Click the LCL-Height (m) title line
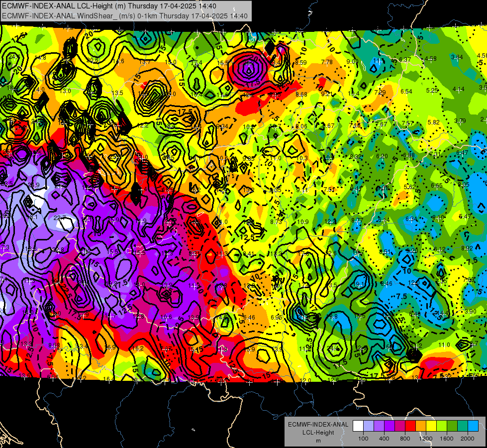The image size is (487, 448). click(109, 6)
